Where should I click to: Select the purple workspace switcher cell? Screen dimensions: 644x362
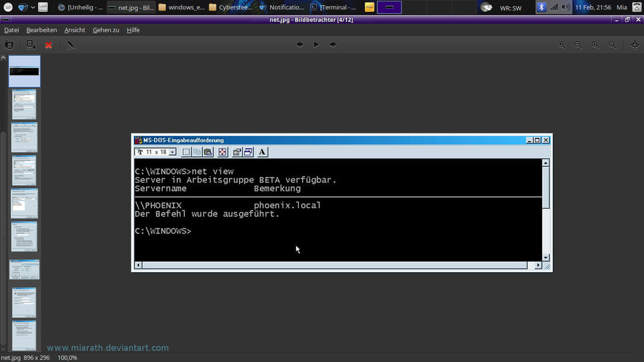(x=389, y=7)
